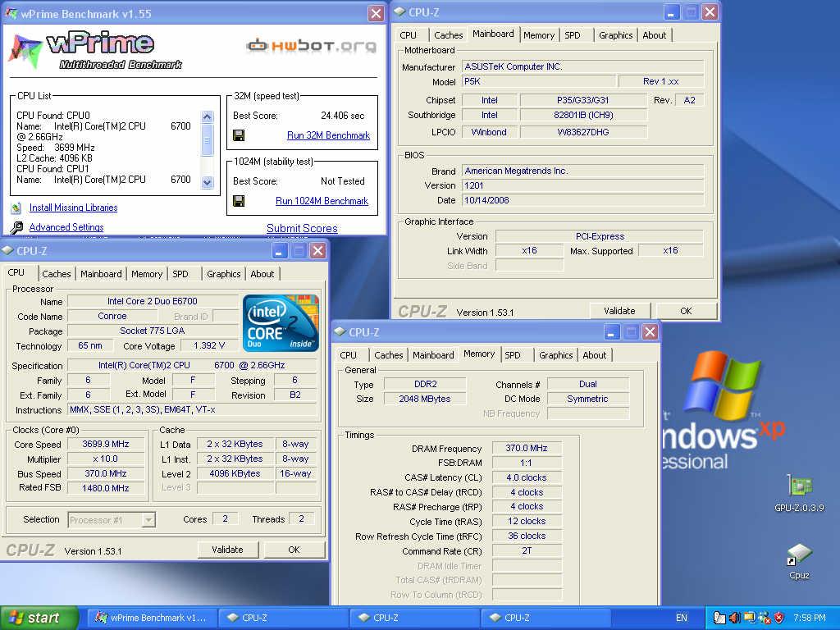The height and width of the screenshot is (630, 840).
Task: Click the BIOS date 10/14/2008
Action: [583, 200]
